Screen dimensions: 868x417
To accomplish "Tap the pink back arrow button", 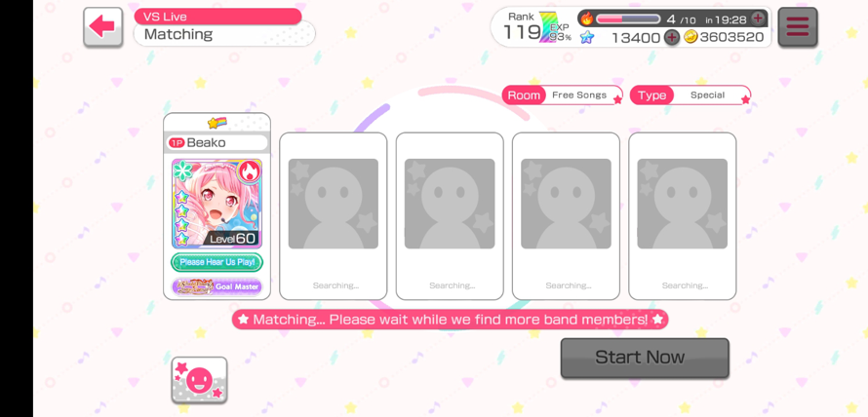I will pos(103,26).
